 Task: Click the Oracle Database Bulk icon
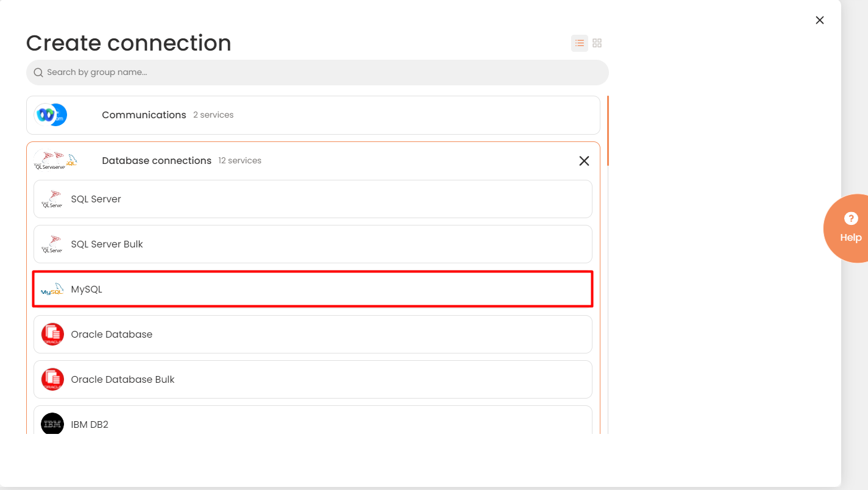tap(52, 380)
